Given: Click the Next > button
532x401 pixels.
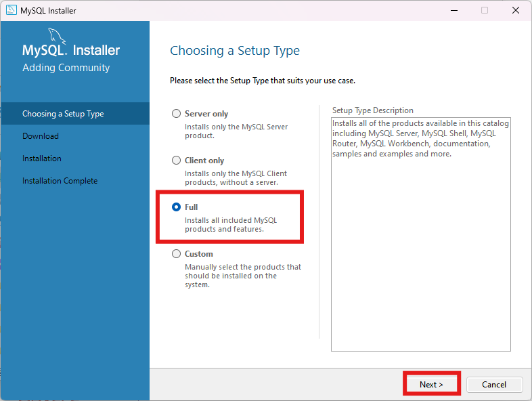Looking at the screenshot, I should [x=431, y=384].
